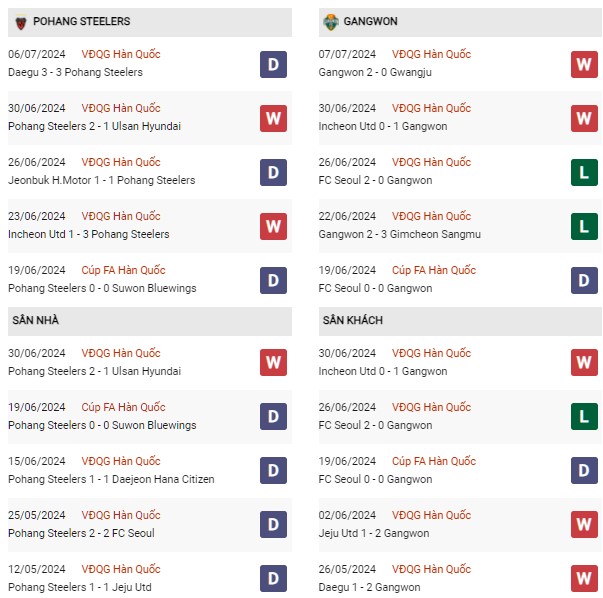Click the Pohang Steelers club crest
Image resolution: width=603 pixels, height=598 pixels.
click(21, 22)
